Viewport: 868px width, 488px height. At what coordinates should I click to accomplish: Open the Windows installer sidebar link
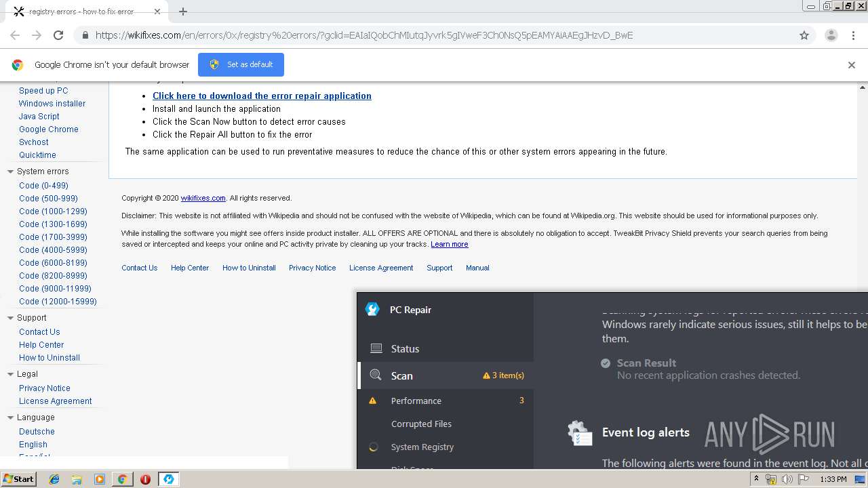(x=52, y=103)
